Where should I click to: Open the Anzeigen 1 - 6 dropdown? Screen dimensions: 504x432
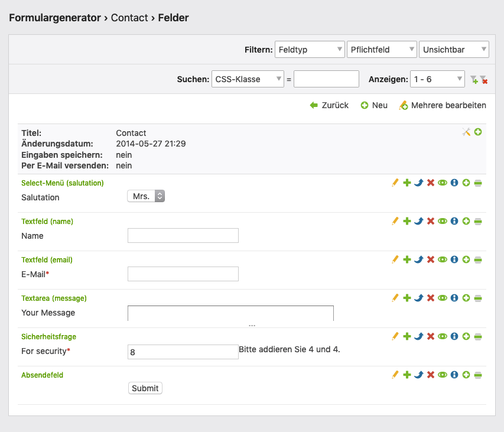click(x=437, y=79)
